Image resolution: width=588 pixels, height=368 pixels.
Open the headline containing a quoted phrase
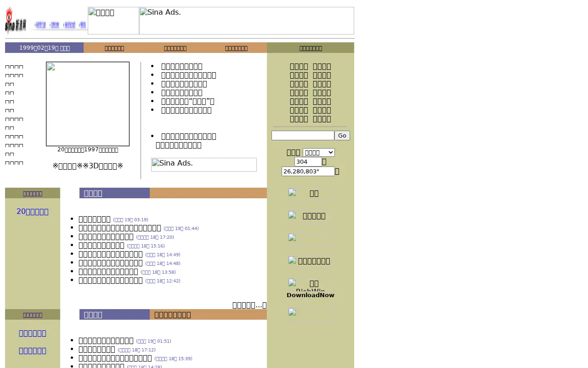pos(188,101)
